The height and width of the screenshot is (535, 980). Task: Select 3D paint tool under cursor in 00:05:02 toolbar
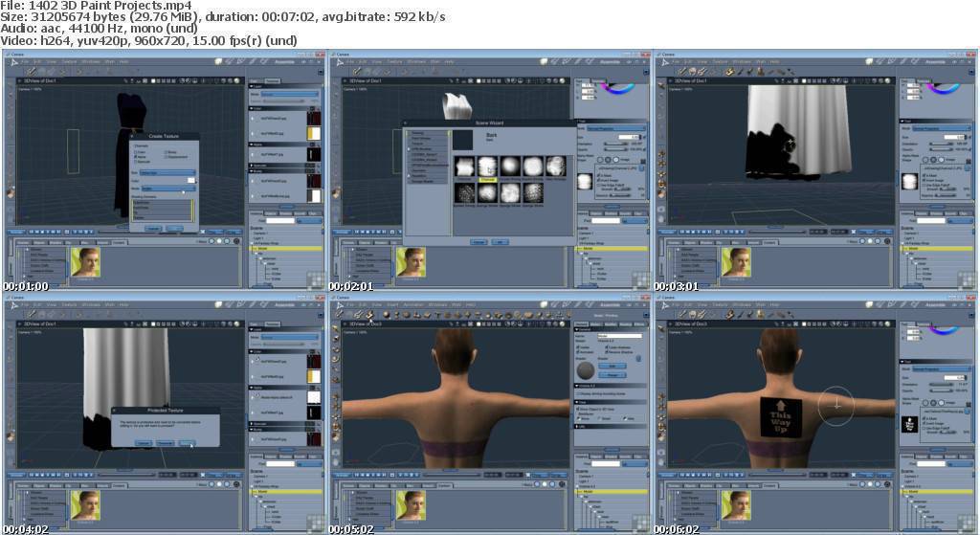tap(370, 314)
